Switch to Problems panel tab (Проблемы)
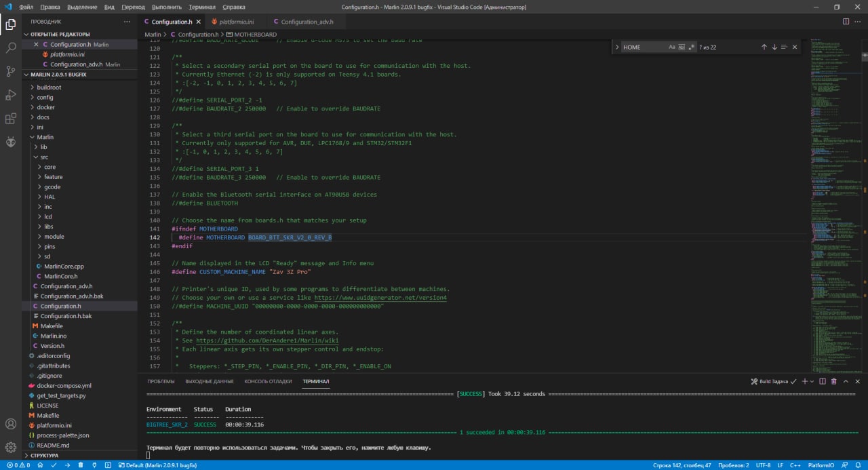The image size is (868, 470). (x=161, y=381)
